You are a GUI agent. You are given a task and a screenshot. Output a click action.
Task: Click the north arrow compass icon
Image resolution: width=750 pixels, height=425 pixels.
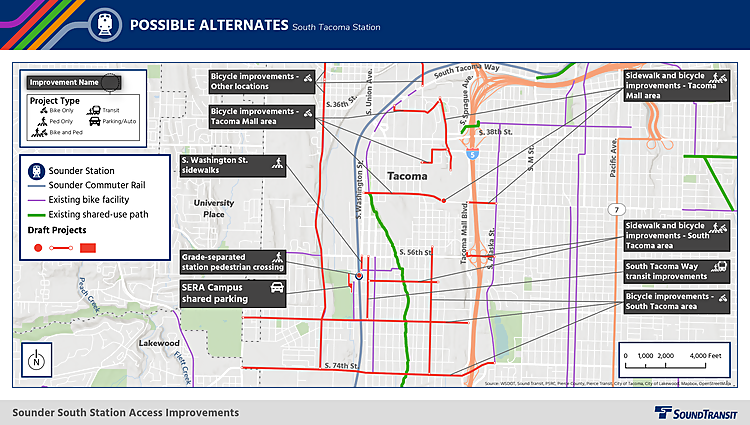point(37,359)
